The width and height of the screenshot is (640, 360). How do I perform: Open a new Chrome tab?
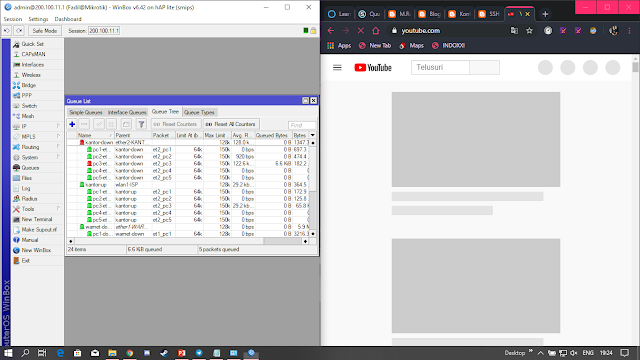(545, 14)
